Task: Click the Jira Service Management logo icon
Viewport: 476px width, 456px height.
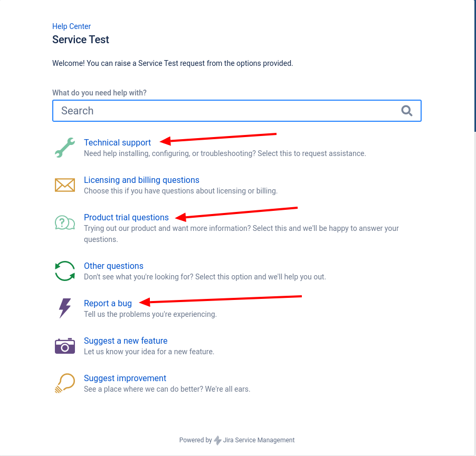Action: (217, 440)
